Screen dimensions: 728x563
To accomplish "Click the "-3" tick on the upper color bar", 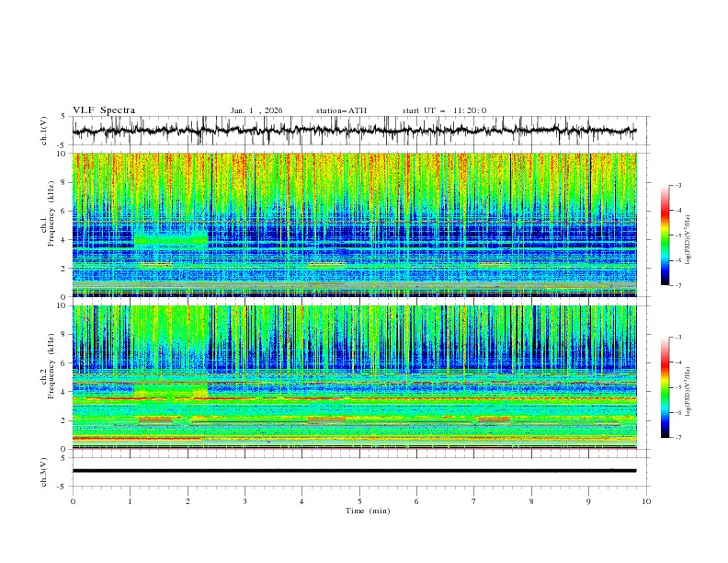I will coord(677,185).
